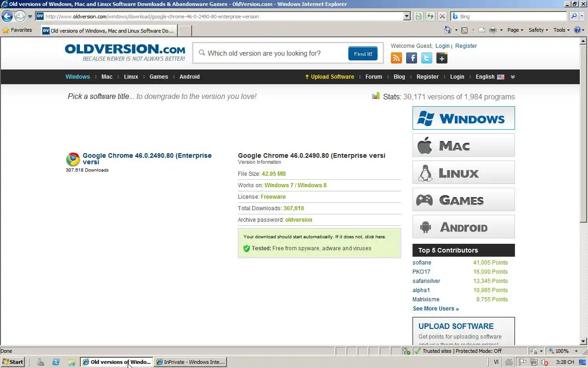Expand the Print dropdown arrow
Image resolution: width=588 pixels, height=368 pixels.
(x=501, y=30)
